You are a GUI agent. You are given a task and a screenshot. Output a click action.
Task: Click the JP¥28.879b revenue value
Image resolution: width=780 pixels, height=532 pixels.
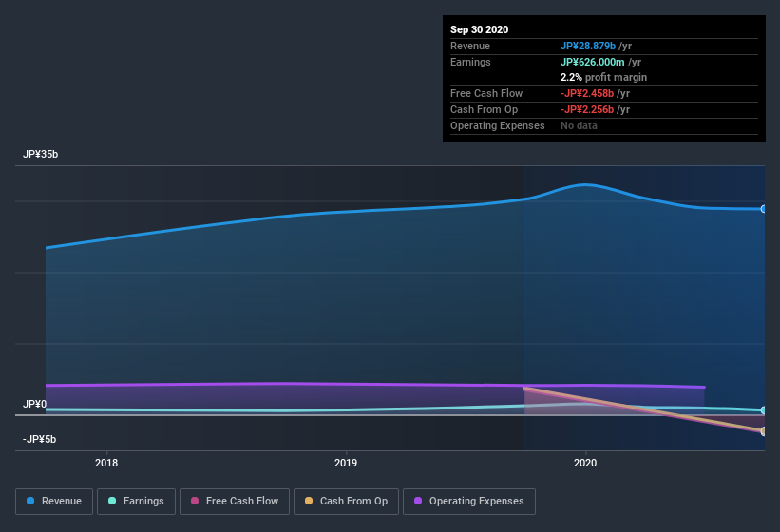click(x=588, y=46)
